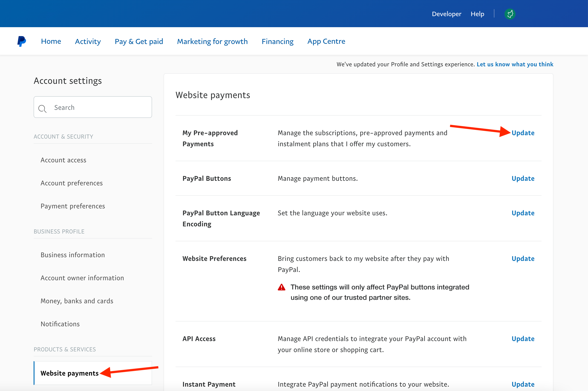Click the 'Website Preferences' row title

click(214, 259)
